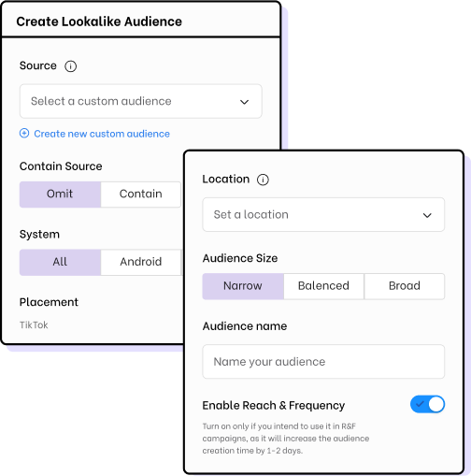The height and width of the screenshot is (476, 471).
Task: Choose Broad audience size
Action: tap(405, 286)
